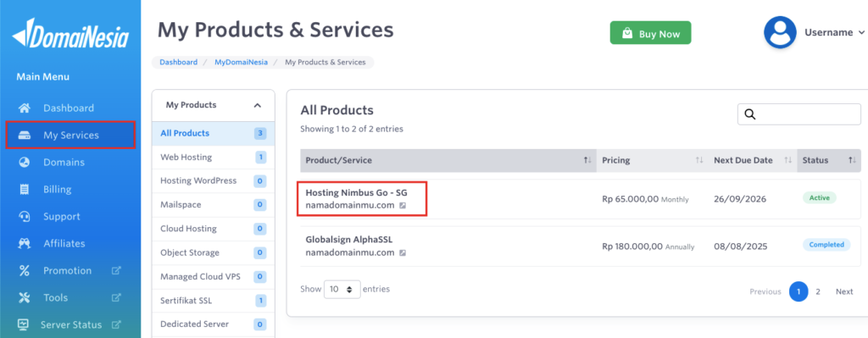Click the Support headset icon
This screenshot has width=868, height=338.
(24, 216)
